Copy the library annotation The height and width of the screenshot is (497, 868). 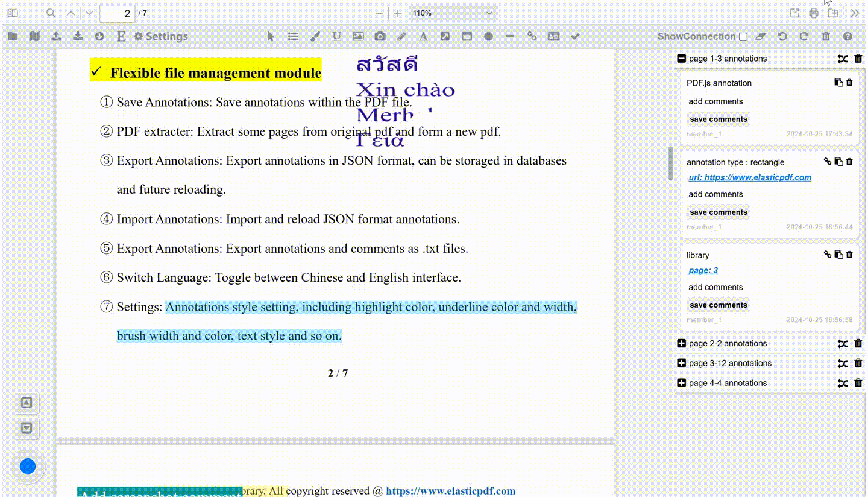(838, 255)
